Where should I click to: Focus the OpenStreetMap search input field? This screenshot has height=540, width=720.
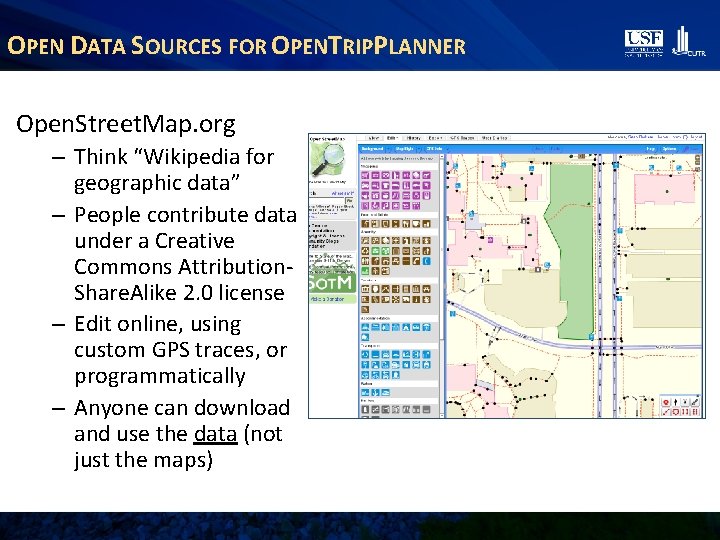tap(326, 201)
